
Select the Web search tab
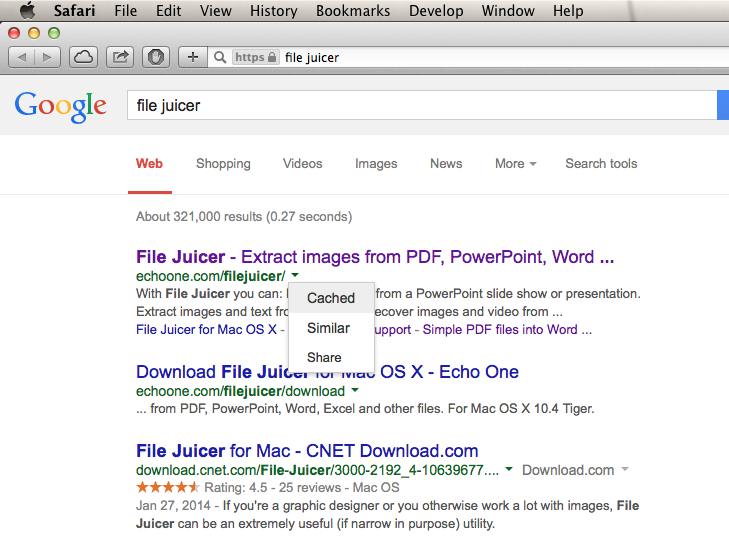[149, 164]
